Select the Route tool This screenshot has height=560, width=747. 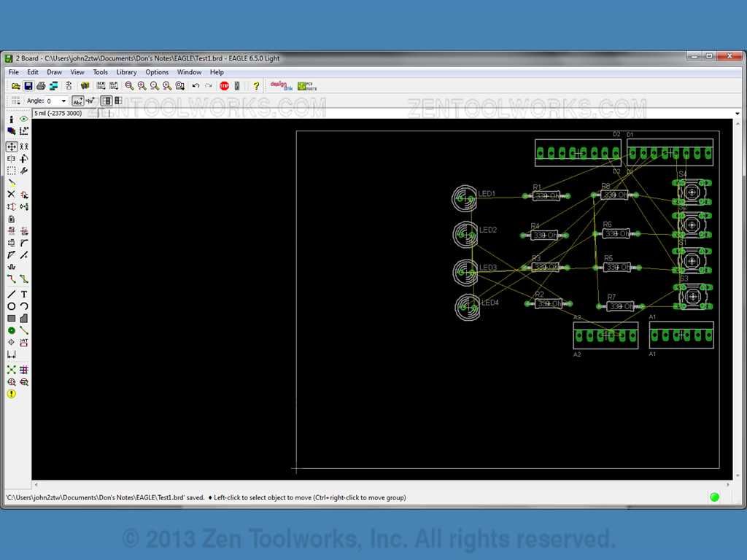pyautogui.click(x=12, y=279)
